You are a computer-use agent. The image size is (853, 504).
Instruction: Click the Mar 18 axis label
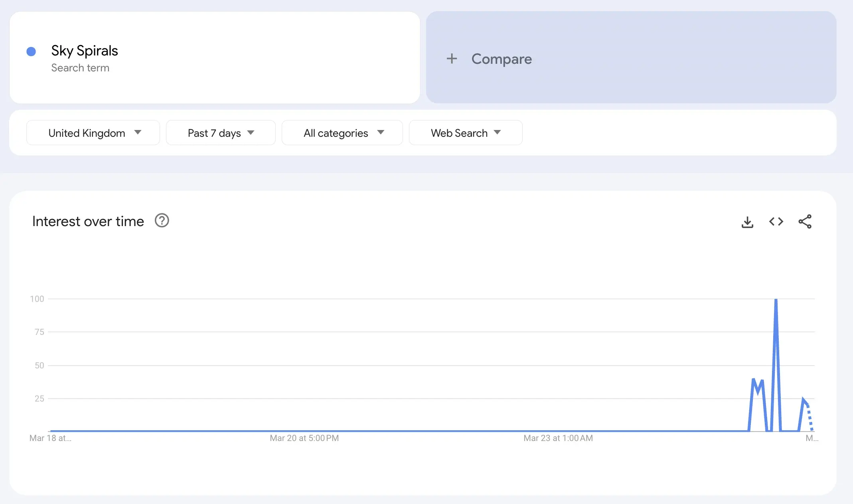click(x=50, y=438)
